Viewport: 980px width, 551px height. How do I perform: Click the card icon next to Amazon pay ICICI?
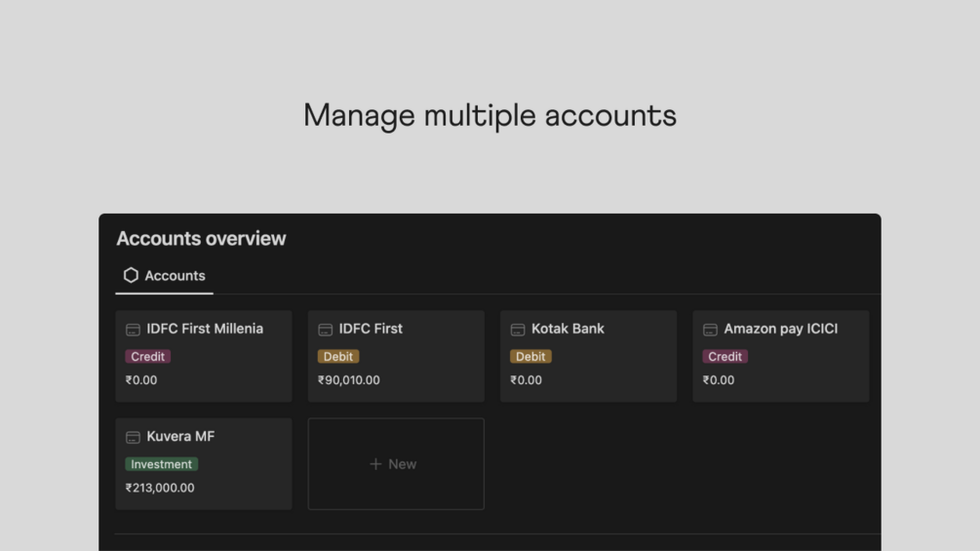coord(710,330)
